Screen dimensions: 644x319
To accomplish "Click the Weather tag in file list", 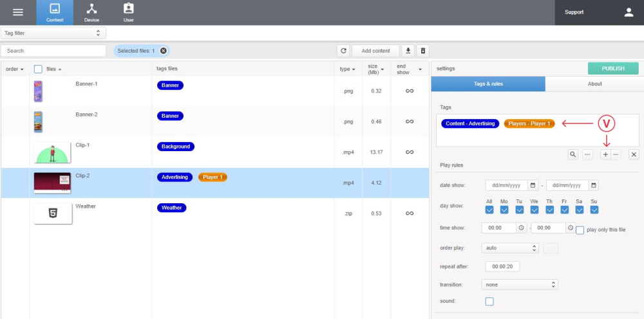I will click(x=172, y=208).
